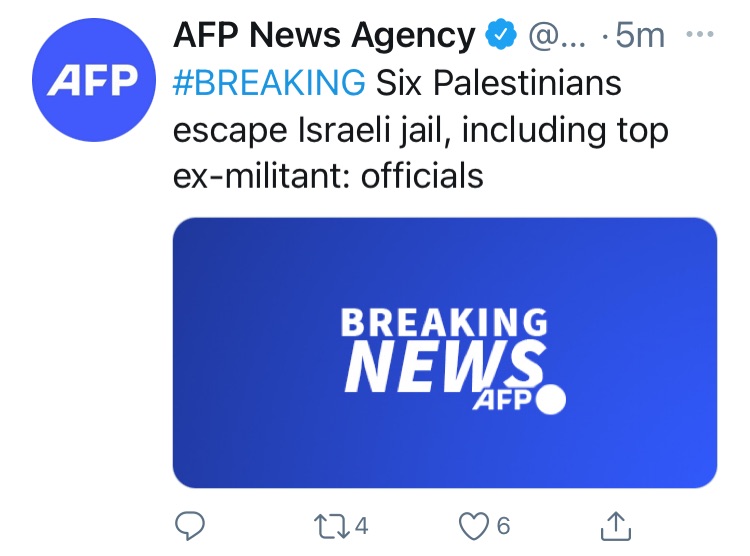Click the like count of 6
This screenshot has width=750, height=556.
[x=503, y=525]
